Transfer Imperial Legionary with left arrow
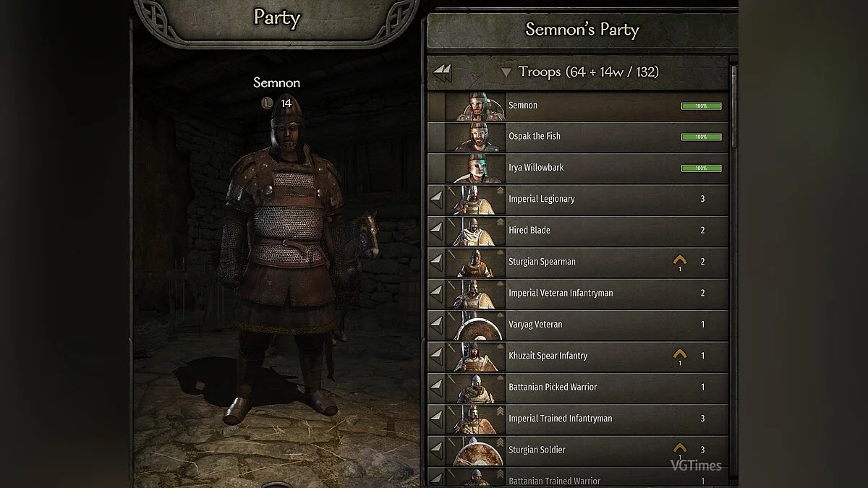Screen dimensions: 868x488 tap(436, 199)
